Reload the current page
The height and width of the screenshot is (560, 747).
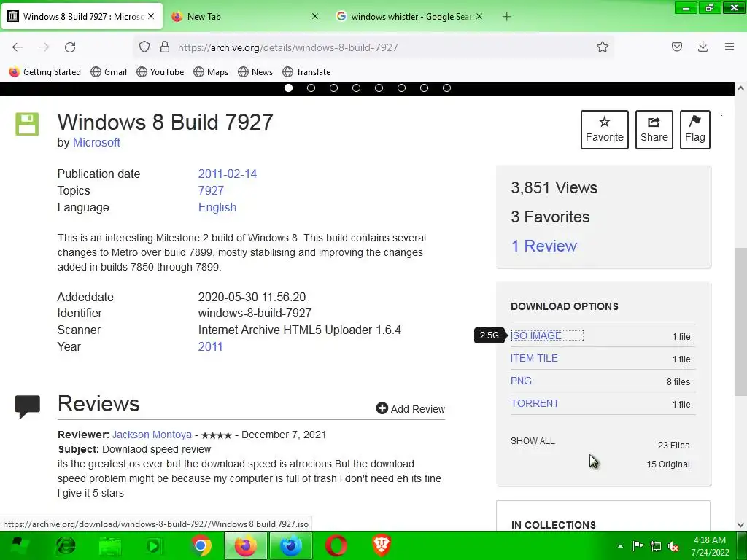[70, 47]
